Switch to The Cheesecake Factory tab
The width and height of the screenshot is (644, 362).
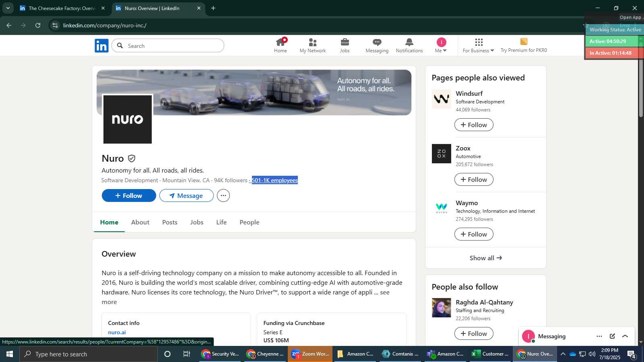[x=62, y=8]
